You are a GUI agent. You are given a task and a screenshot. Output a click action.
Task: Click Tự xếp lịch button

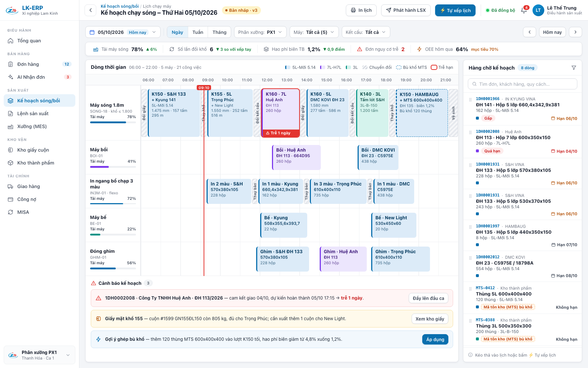point(455,10)
